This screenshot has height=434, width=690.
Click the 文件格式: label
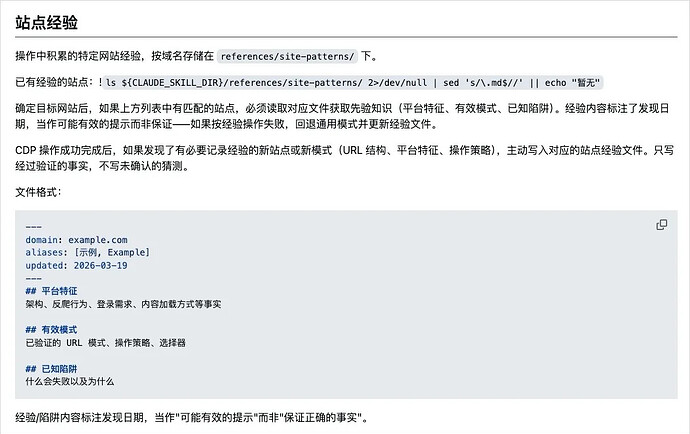click(38, 192)
